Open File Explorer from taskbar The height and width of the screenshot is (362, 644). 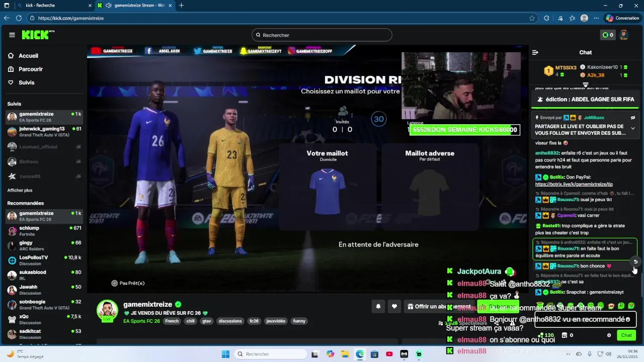pos(345,354)
